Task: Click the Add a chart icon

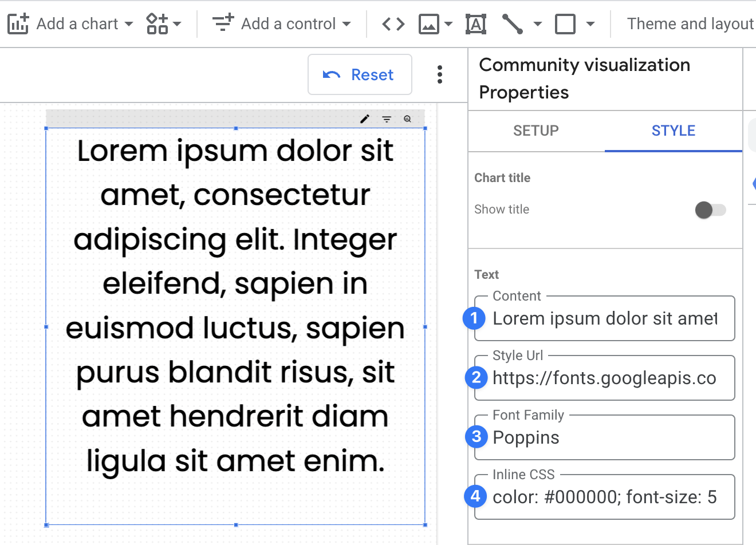Action: (x=18, y=23)
